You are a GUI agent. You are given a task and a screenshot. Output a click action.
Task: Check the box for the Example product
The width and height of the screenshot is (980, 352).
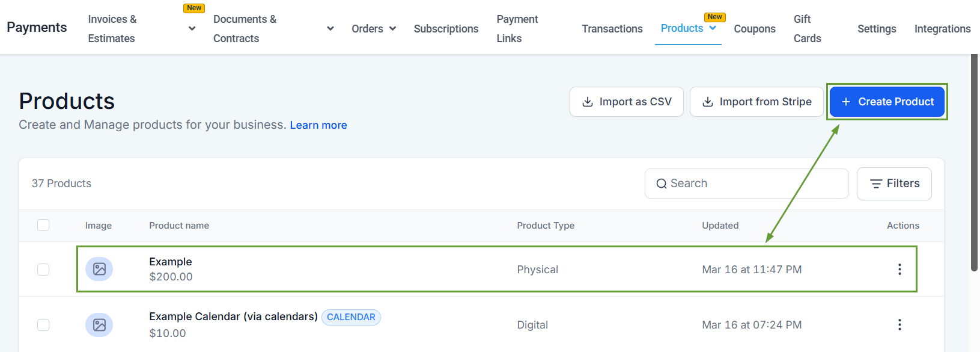tap(43, 270)
